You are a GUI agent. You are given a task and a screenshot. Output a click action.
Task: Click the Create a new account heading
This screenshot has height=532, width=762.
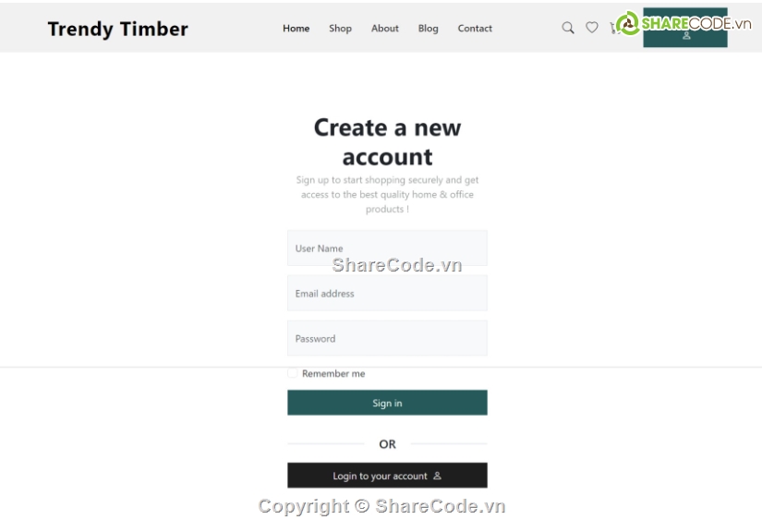(387, 142)
